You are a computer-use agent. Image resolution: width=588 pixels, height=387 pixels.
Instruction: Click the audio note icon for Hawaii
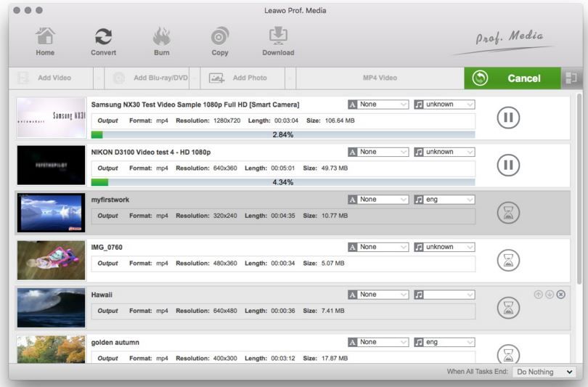tap(419, 295)
